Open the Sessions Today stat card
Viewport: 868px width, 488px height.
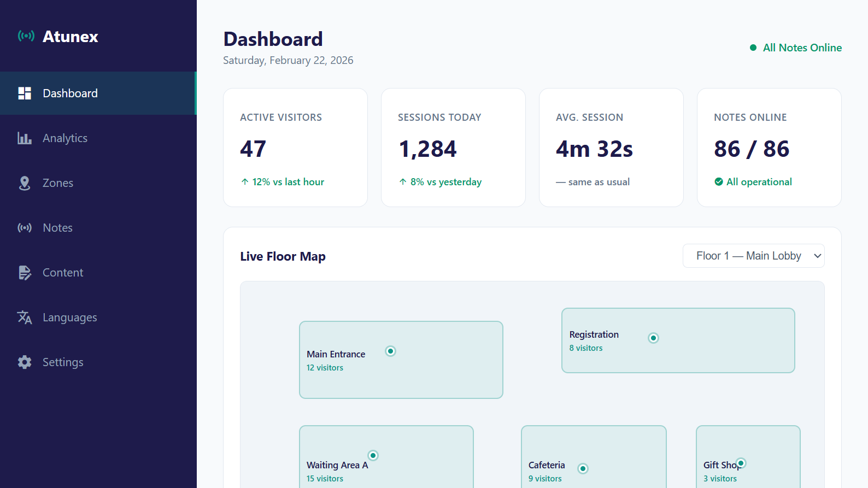point(453,148)
